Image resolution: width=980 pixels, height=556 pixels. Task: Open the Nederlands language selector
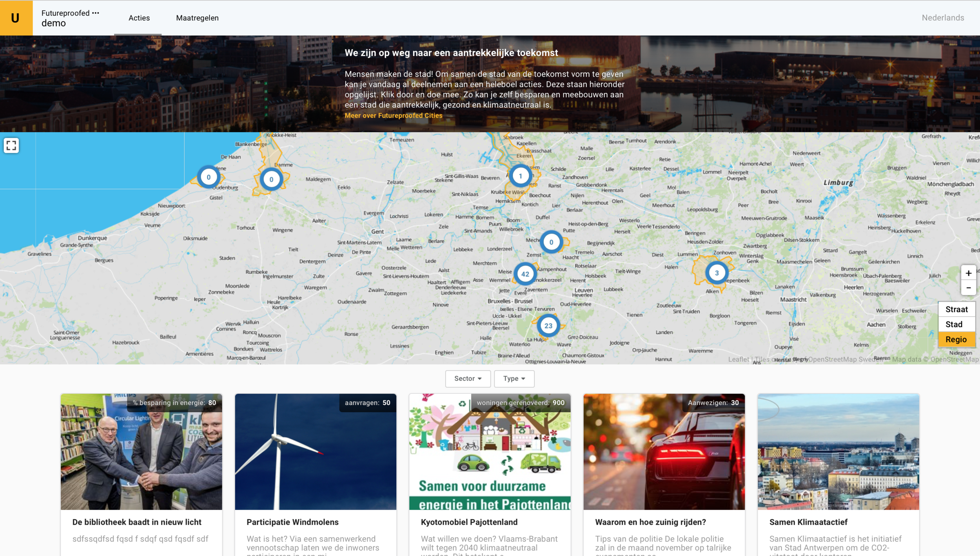[942, 18]
